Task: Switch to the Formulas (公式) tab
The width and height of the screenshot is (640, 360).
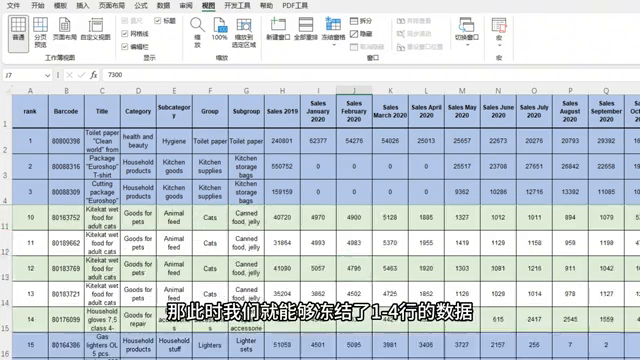Action: coord(141,6)
